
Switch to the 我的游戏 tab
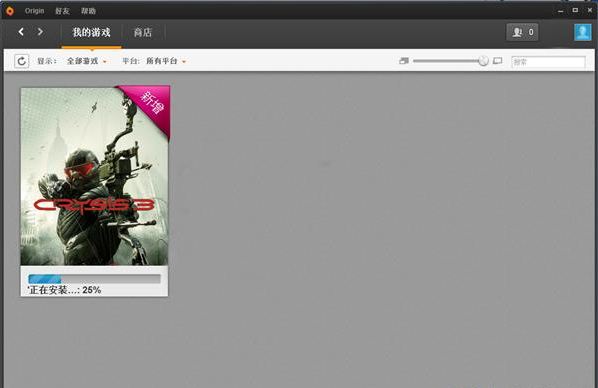(x=92, y=33)
